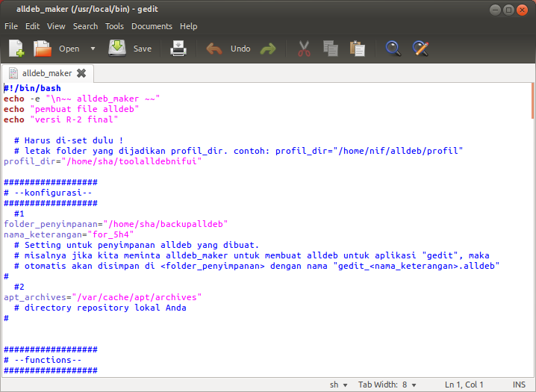Click the folder_penyimpanan variable name

click(x=51, y=224)
